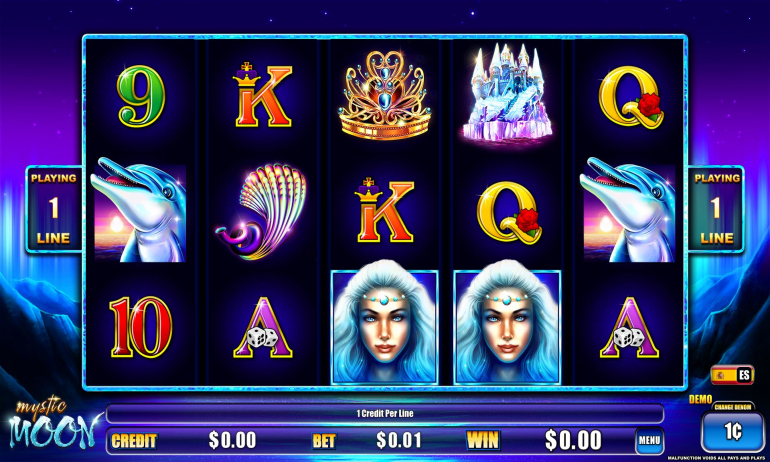Screen dimensions: 770x462
Task: Select the Q symbol on fifth reel
Action: pyautogui.click(x=631, y=97)
